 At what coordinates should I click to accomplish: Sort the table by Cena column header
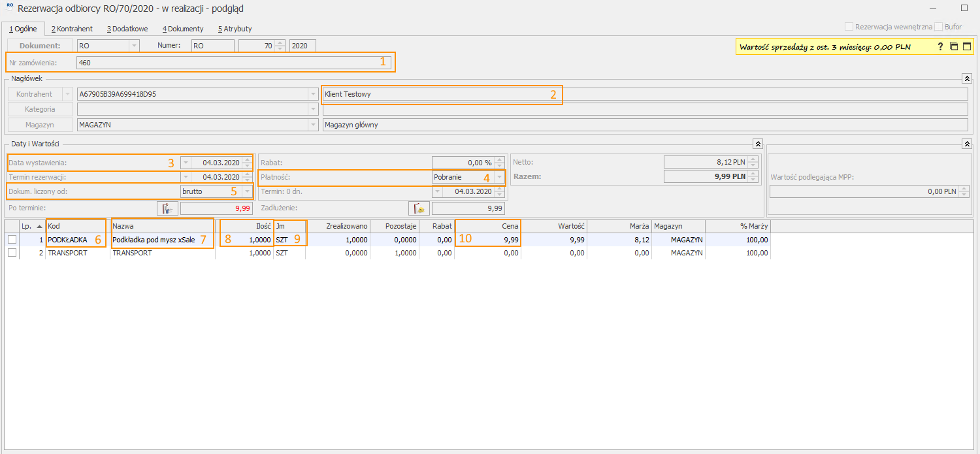[487, 225]
